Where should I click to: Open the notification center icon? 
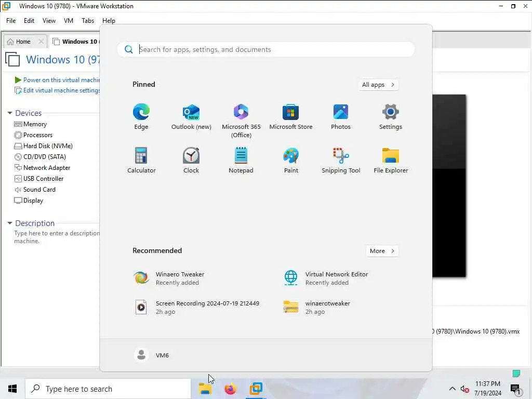point(515,389)
